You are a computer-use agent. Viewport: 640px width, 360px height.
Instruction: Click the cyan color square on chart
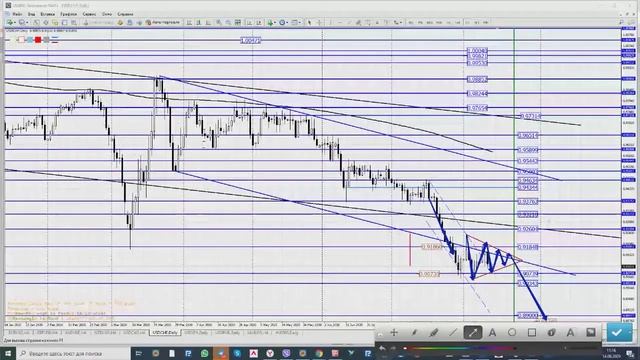[30, 40]
